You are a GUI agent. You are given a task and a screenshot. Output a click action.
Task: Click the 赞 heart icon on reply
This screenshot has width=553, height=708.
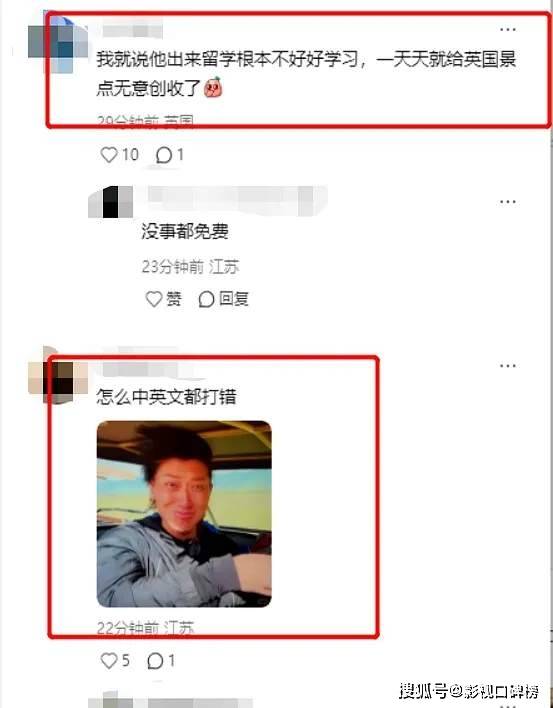[x=154, y=299]
